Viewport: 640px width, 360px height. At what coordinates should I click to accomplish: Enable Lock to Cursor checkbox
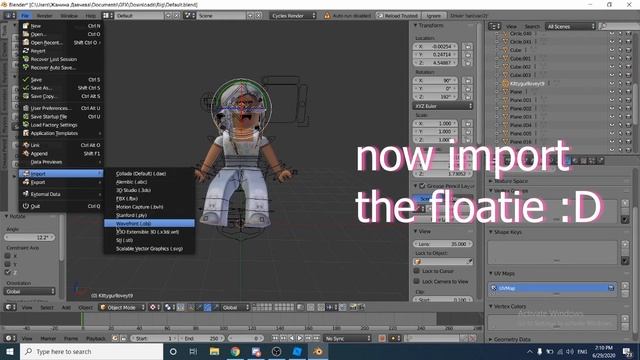click(x=416, y=271)
